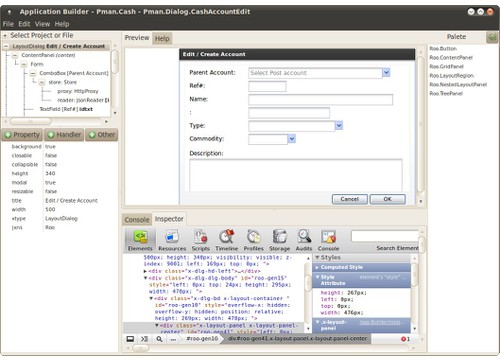The height and width of the screenshot is (360, 500).
Task: Select Roo.NestedLayoutPanel in the palette
Action: (x=458, y=85)
